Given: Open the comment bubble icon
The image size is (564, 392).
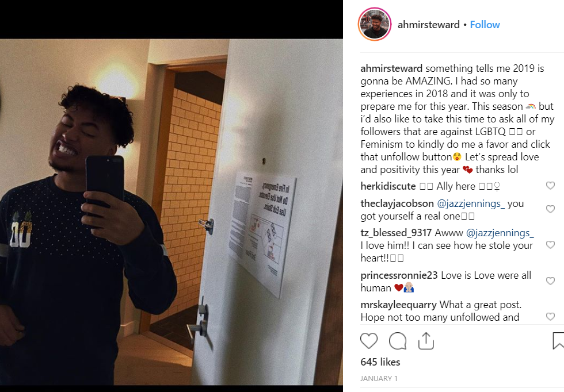Looking at the screenshot, I should pos(398,341).
